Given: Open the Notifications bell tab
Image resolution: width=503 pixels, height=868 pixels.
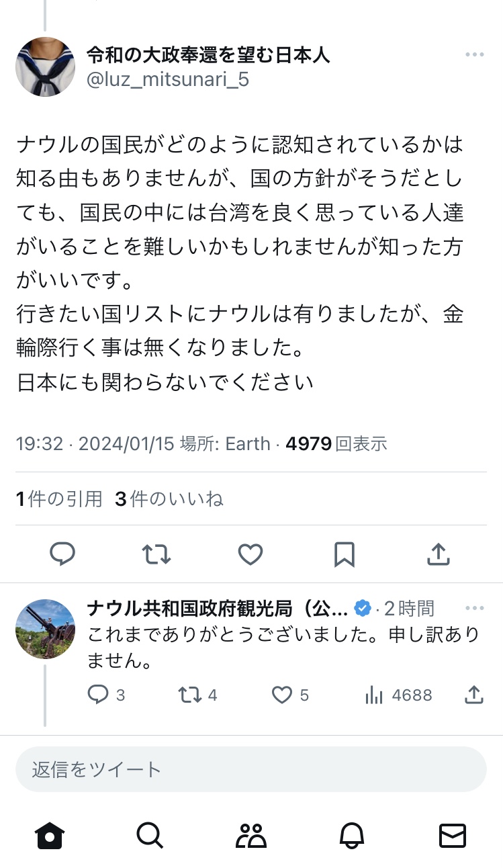Looking at the screenshot, I should click(x=352, y=836).
